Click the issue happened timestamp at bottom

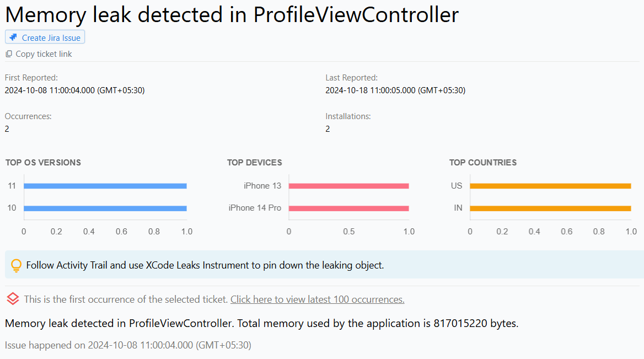tap(128, 345)
